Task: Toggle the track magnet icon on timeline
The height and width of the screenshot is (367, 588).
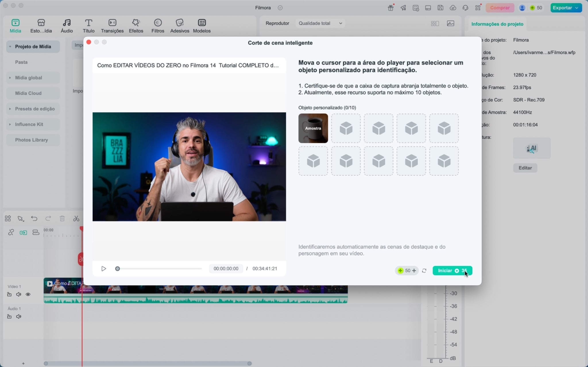Action: (x=36, y=232)
